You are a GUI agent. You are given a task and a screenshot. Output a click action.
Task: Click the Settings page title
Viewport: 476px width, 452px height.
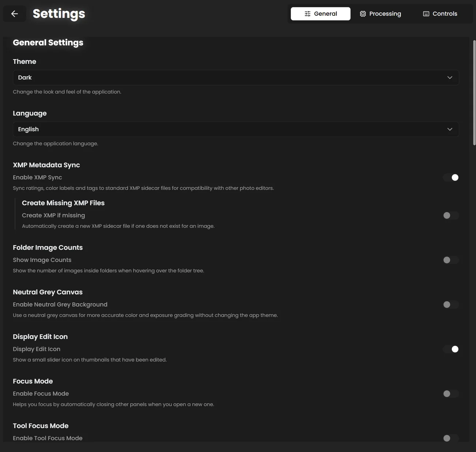point(59,14)
